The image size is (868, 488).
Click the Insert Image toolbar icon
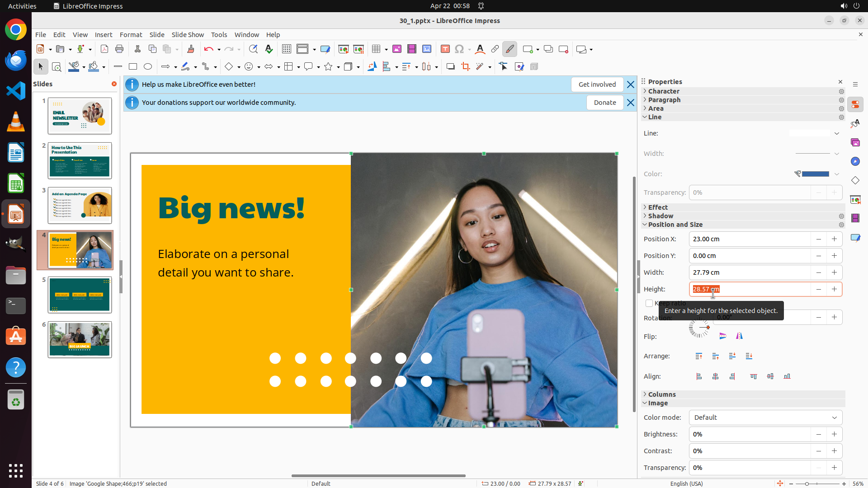click(396, 49)
